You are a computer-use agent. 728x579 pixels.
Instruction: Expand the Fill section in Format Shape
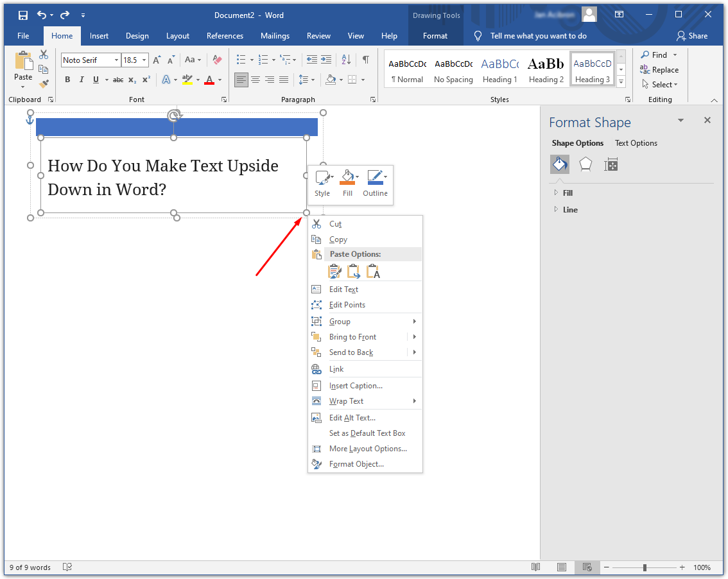[x=567, y=193]
